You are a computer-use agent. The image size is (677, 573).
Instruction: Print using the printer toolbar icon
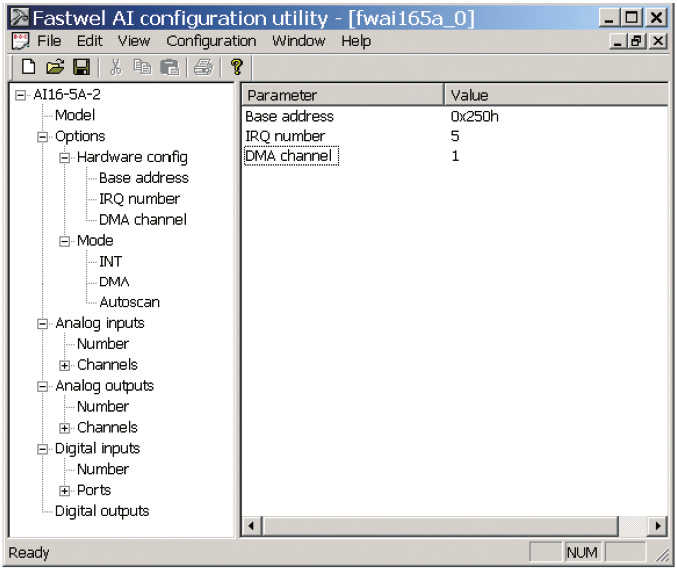tap(203, 67)
